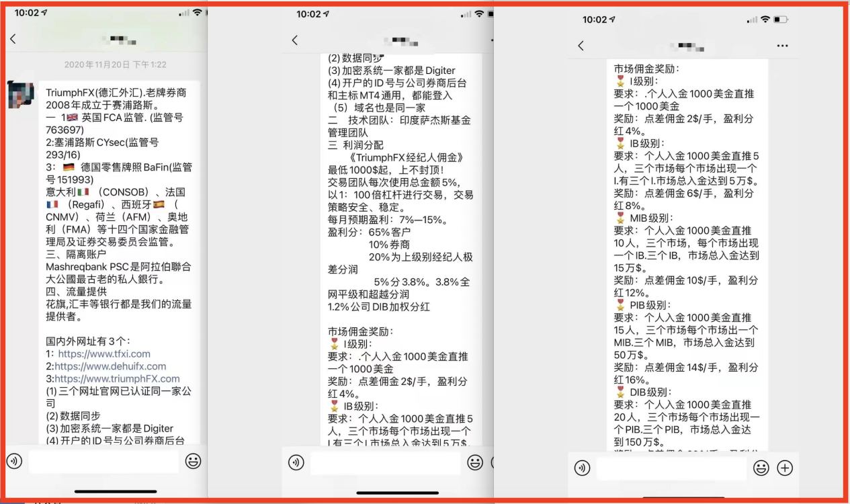The height and width of the screenshot is (504, 850).
Task: Tap heading '四、流量提供'
Action: (76, 292)
